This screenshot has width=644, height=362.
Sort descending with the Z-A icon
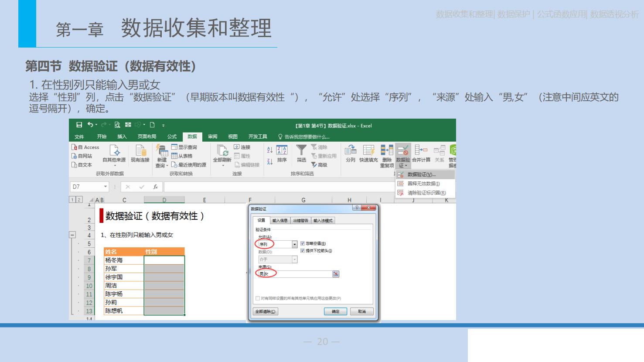pos(270,161)
